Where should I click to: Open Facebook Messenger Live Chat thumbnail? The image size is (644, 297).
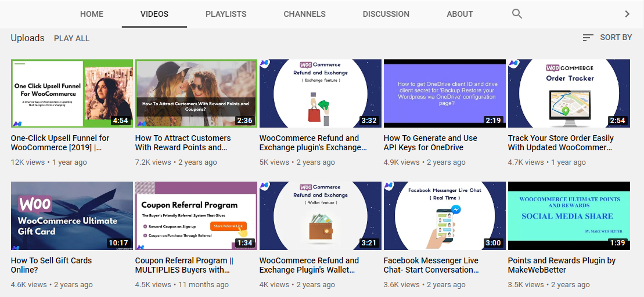point(445,216)
